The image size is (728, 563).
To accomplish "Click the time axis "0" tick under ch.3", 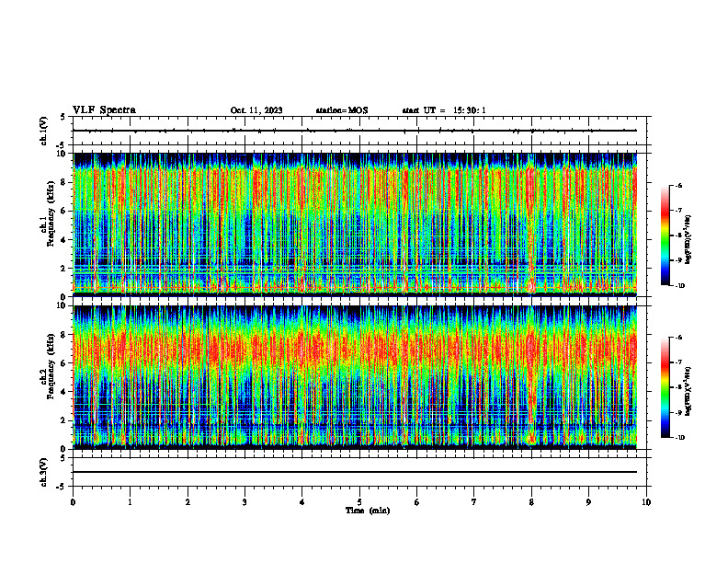I will coord(73,502).
